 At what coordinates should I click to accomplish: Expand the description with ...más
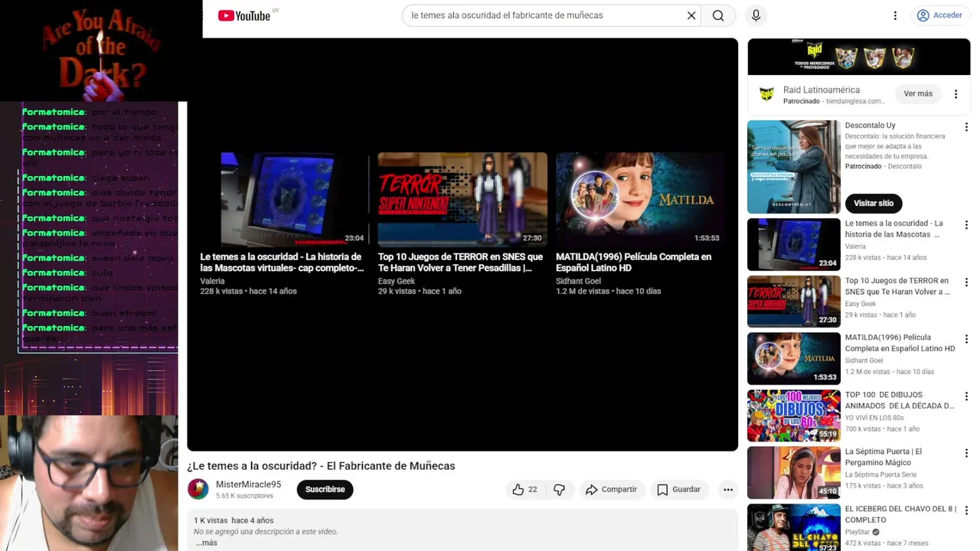pos(206,543)
